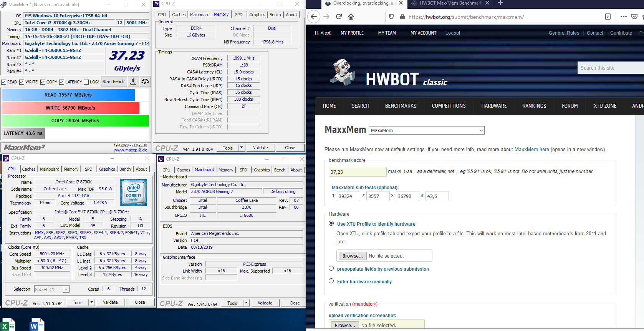Click Intel Core i7 logo in CPU-Z
644x331 pixels.
[134, 192]
